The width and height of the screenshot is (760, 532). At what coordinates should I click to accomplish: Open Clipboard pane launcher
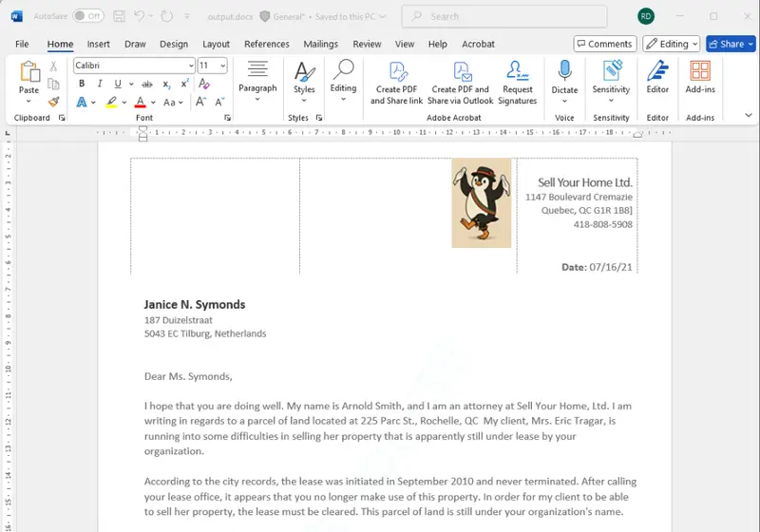pyautogui.click(x=62, y=118)
